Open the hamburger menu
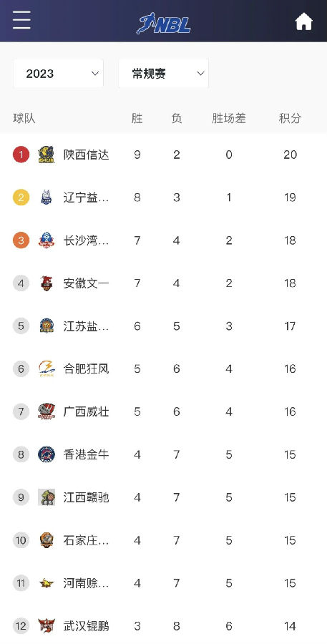 pos(21,20)
